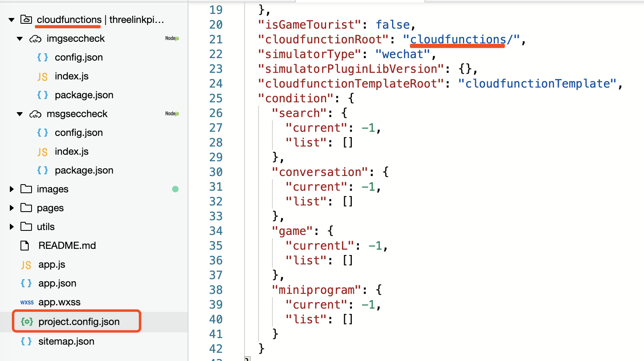644x361 pixels.
Task: Open the app.json file
Action: coord(57,283)
